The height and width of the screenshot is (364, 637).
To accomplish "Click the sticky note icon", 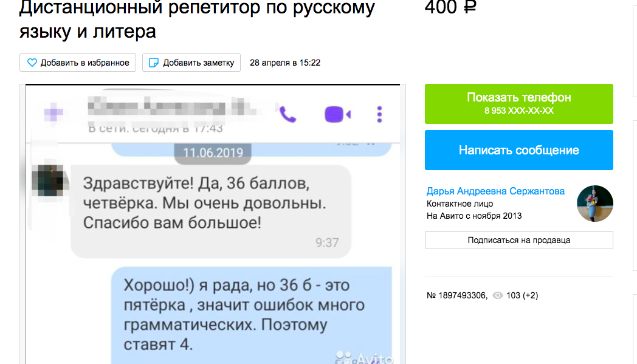I will (154, 63).
